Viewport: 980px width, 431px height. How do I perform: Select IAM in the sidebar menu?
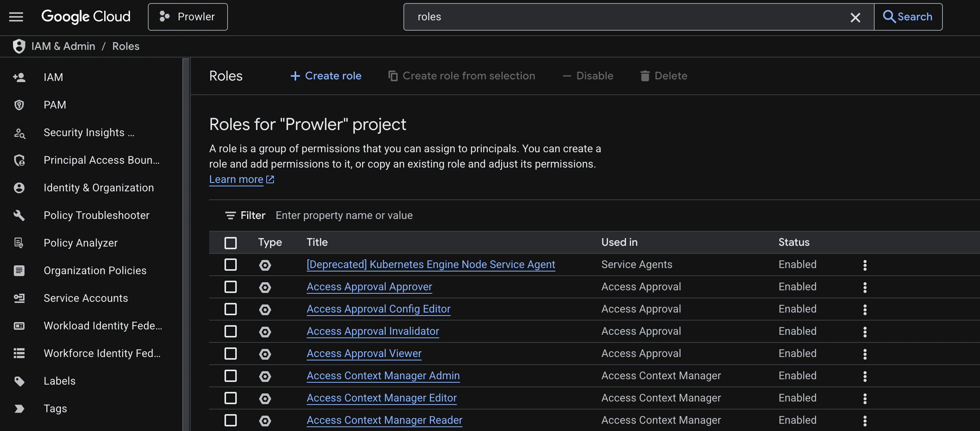coord(53,77)
